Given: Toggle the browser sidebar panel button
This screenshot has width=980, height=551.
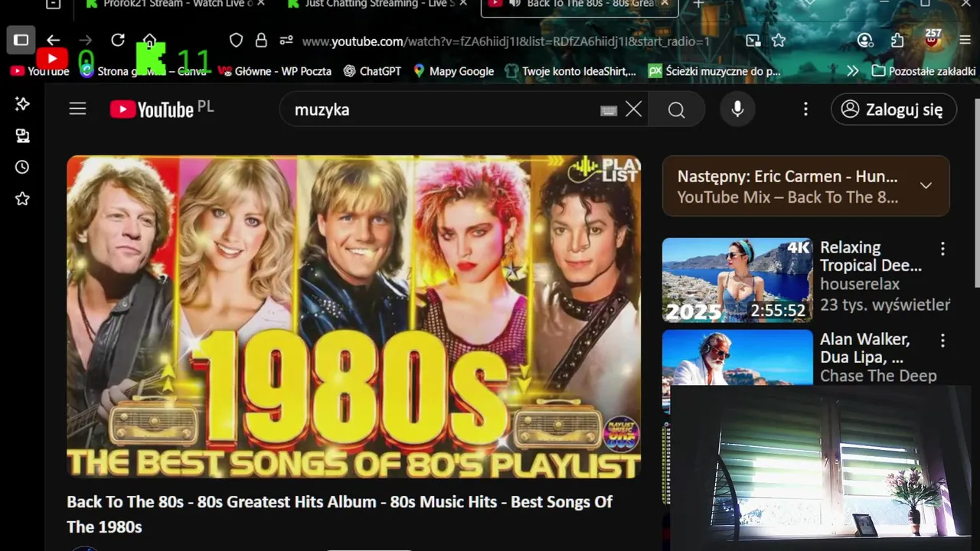Looking at the screenshot, I should (x=21, y=40).
